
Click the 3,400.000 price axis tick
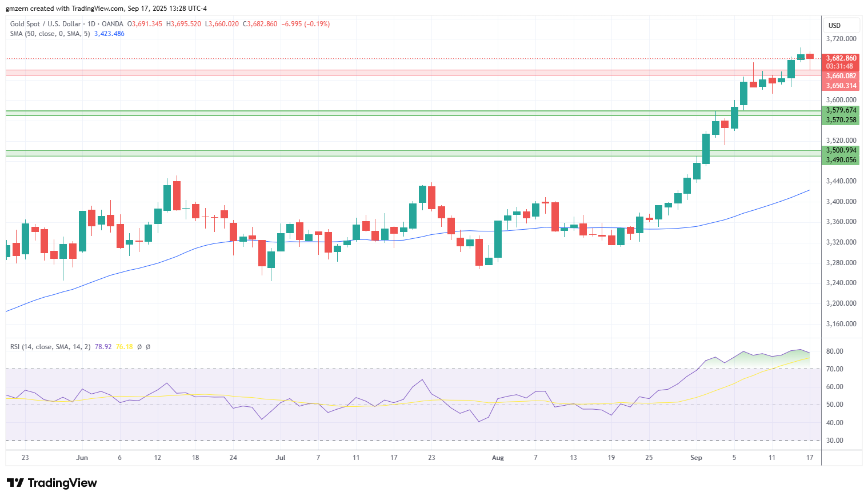click(x=841, y=202)
